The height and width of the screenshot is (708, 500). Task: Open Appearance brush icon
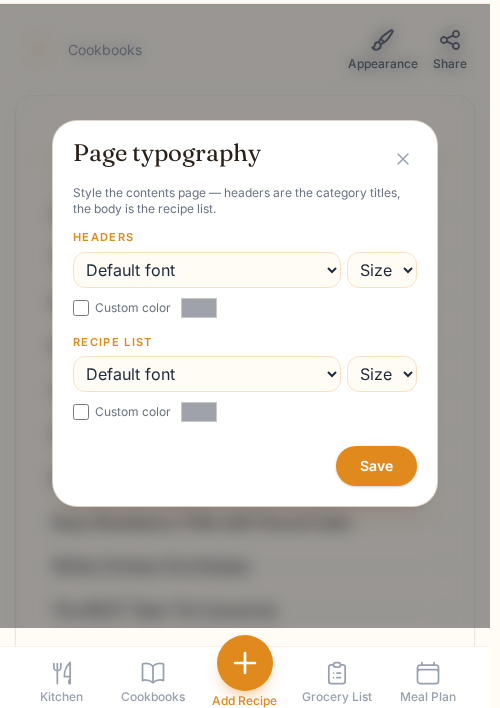pos(383,40)
